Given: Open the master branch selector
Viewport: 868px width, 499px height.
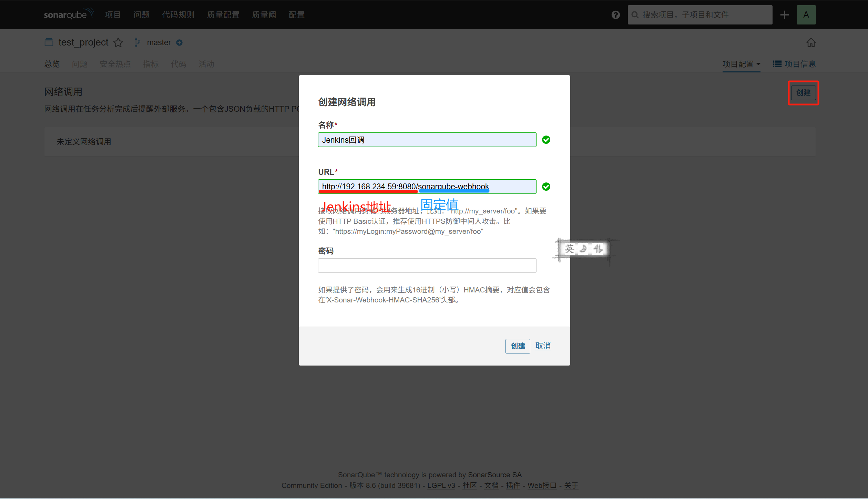Looking at the screenshot, I should point(159,42).
